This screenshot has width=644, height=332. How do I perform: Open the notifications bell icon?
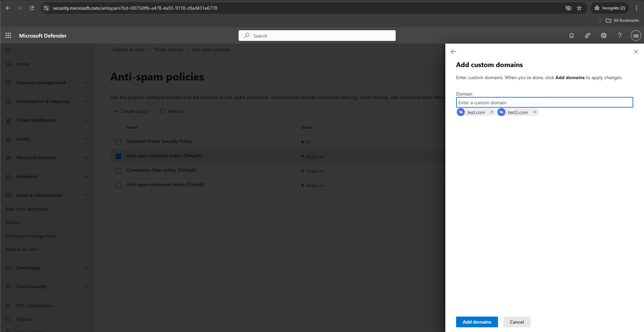click(x=571, y=36)
